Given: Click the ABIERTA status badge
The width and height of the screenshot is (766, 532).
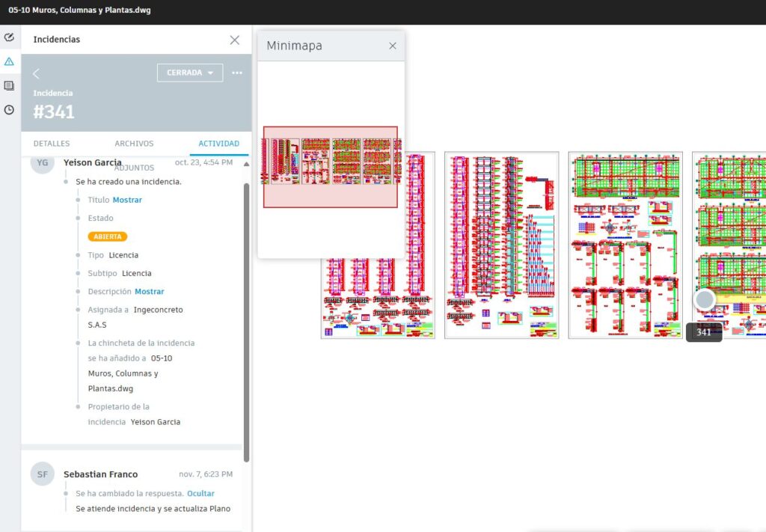Looking at the screenshot, I should 108,236.
